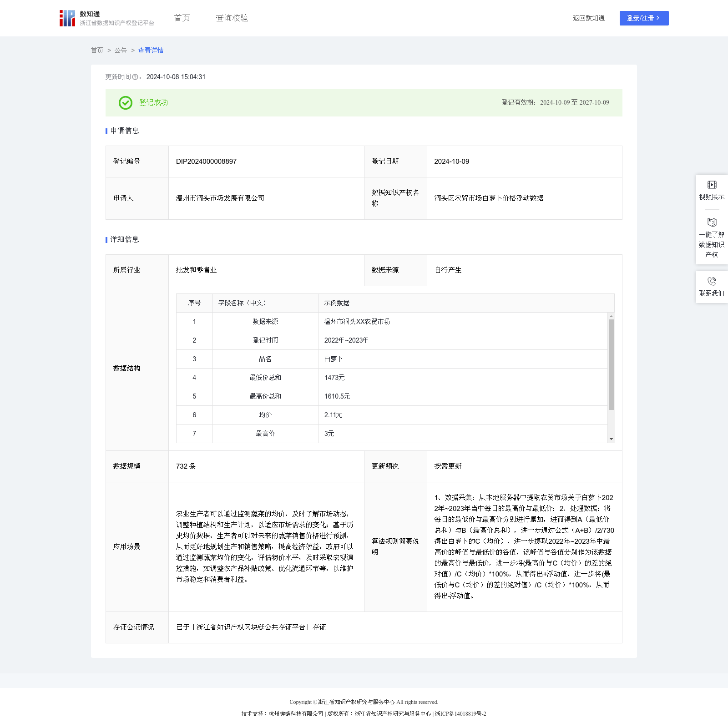Click 查看详情 breadcrumb item
728x728 pixels.
click(x=151, y=51)
